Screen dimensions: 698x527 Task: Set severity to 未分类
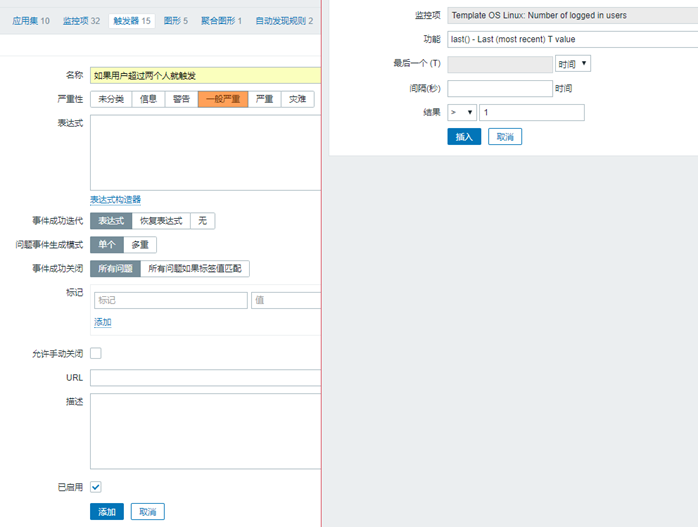111,99
